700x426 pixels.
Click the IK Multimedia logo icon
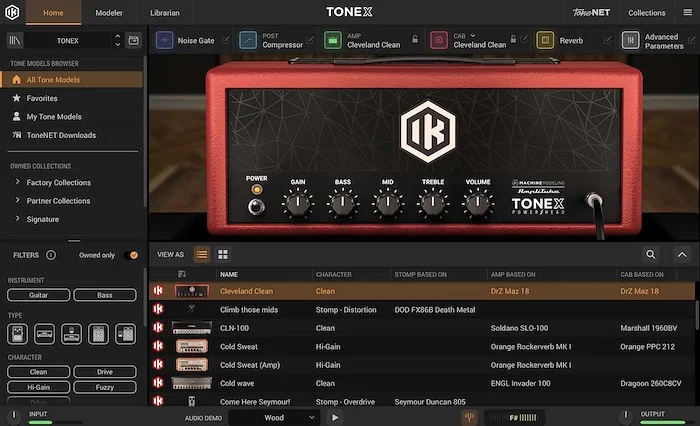[12, 12]
